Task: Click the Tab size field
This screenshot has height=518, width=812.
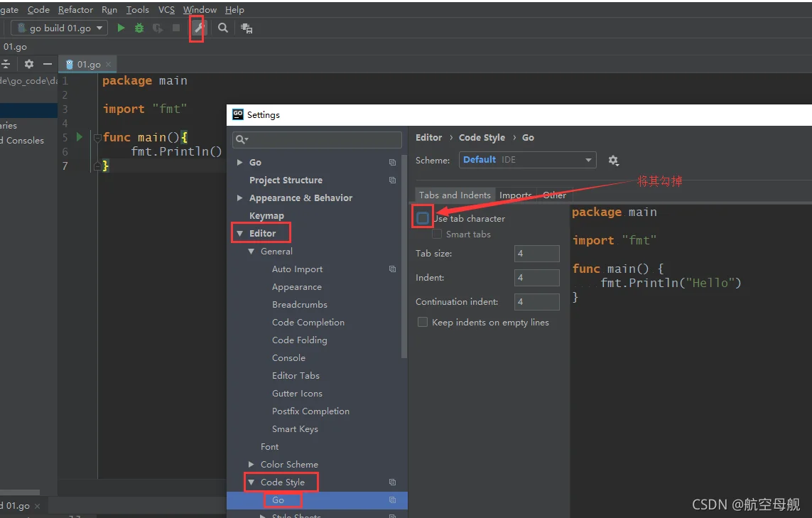Action: 537,253
